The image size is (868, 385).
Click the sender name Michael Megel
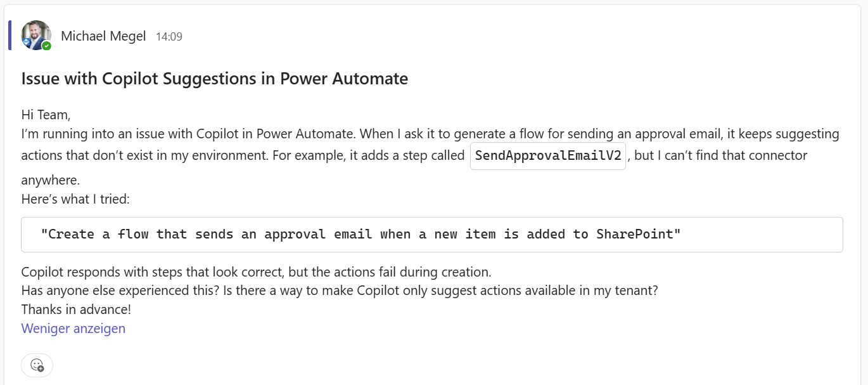[103, 36]
